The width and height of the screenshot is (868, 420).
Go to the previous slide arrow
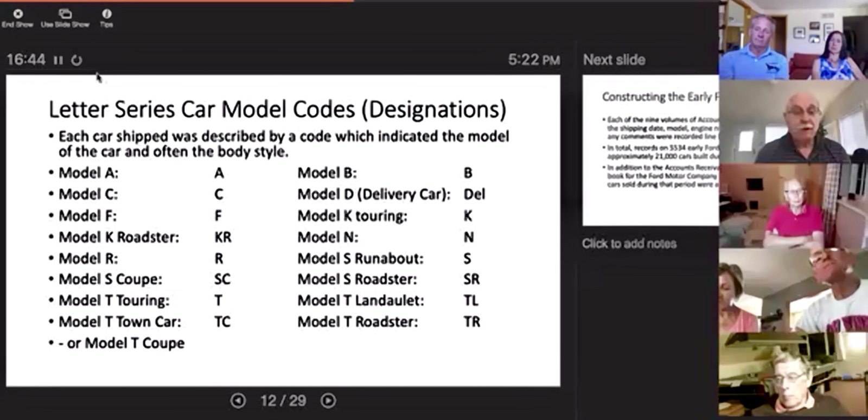(x=238, y=400)
